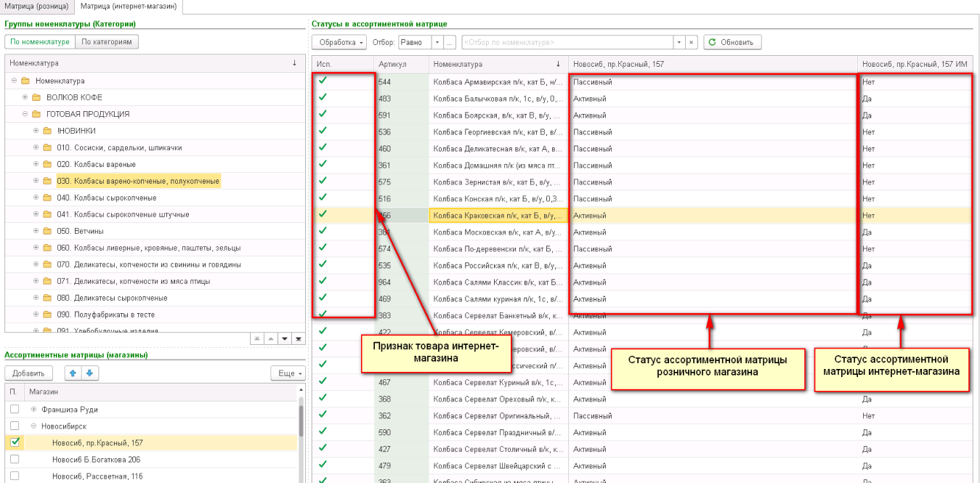Click Новосиб, пр.Красный, 157 ИМ column header
The image size is (980, 483).
[915, 64]
